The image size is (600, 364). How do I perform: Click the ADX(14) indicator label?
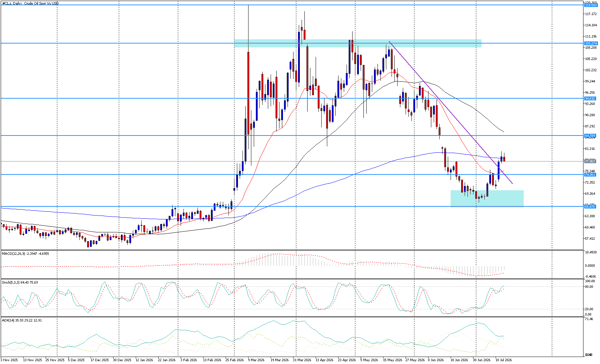pos(22,320)
